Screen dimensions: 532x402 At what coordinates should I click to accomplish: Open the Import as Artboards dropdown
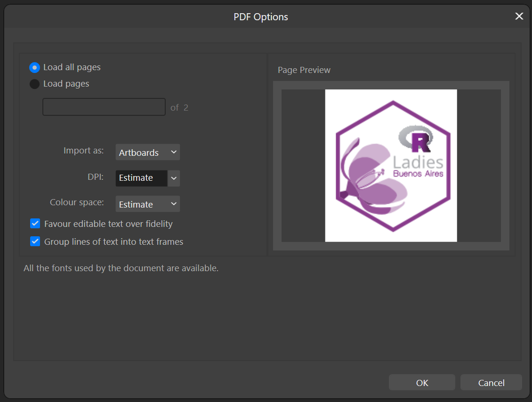tap(147, 153)
